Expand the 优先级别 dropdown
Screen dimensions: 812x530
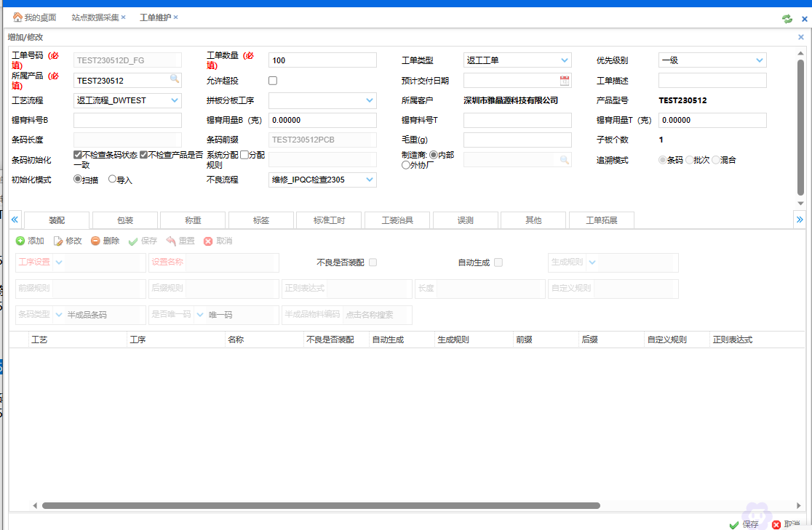pos(760,61)
